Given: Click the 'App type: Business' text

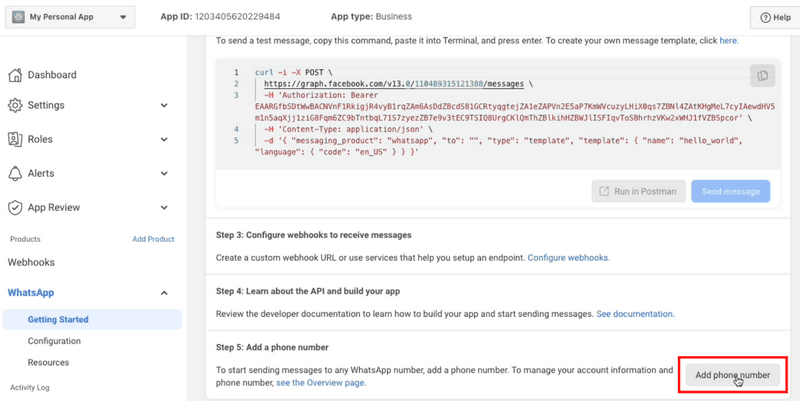Looking at the screenshot, I should [371, 17].
